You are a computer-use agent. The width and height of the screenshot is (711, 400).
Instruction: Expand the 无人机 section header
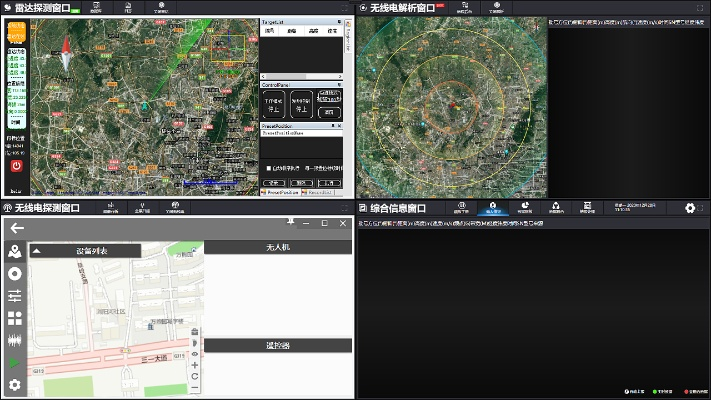pyautogui.click(x=277, y=246)
